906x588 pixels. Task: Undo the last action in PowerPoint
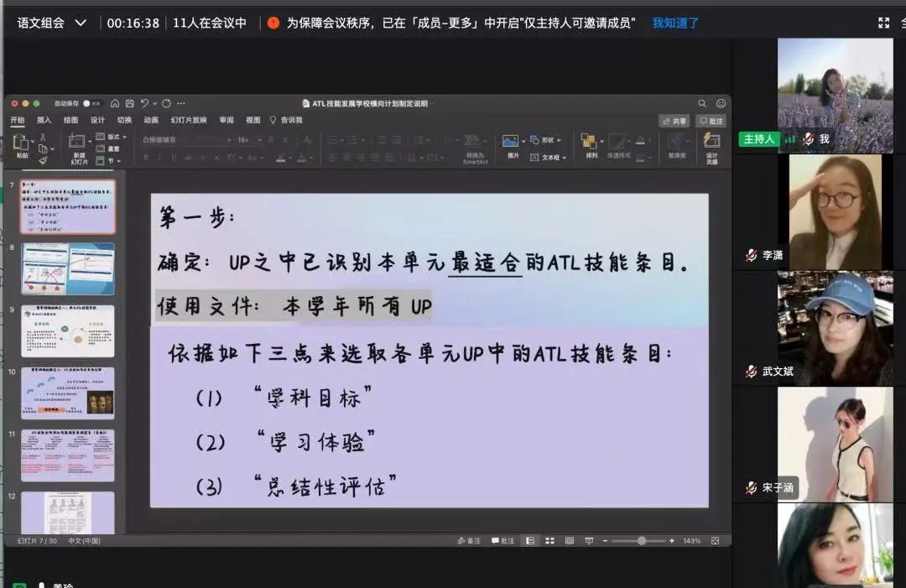pos(144,103)
